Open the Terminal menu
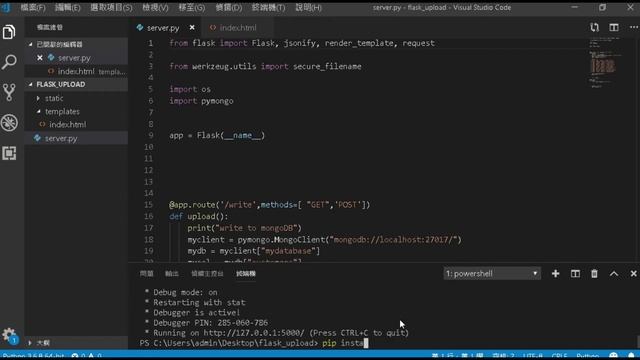 click(268, 7)
